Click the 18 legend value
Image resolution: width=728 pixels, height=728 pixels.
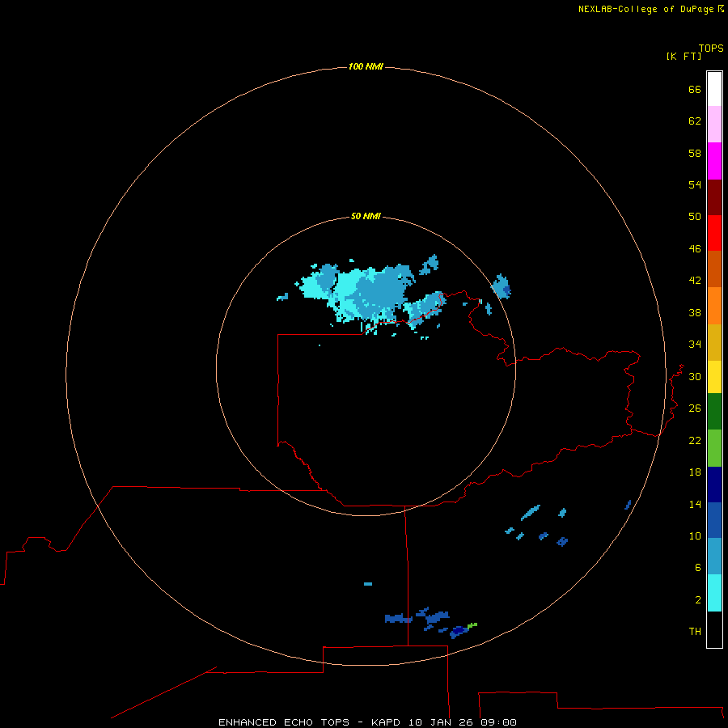tap(695, 472)
